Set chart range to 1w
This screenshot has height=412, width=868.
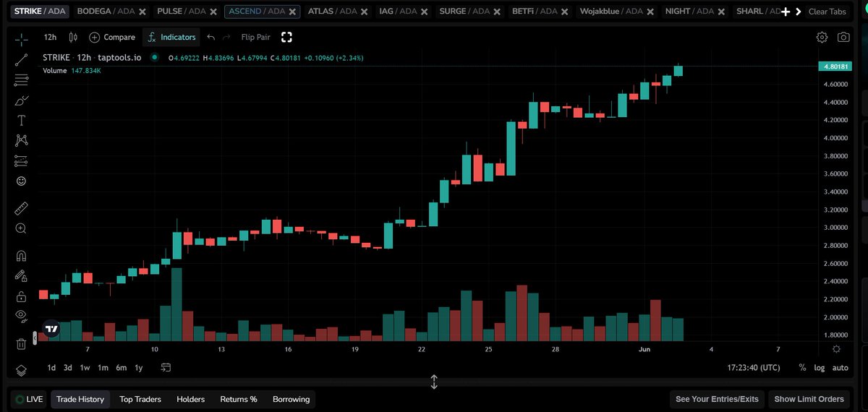coord(85,367)
